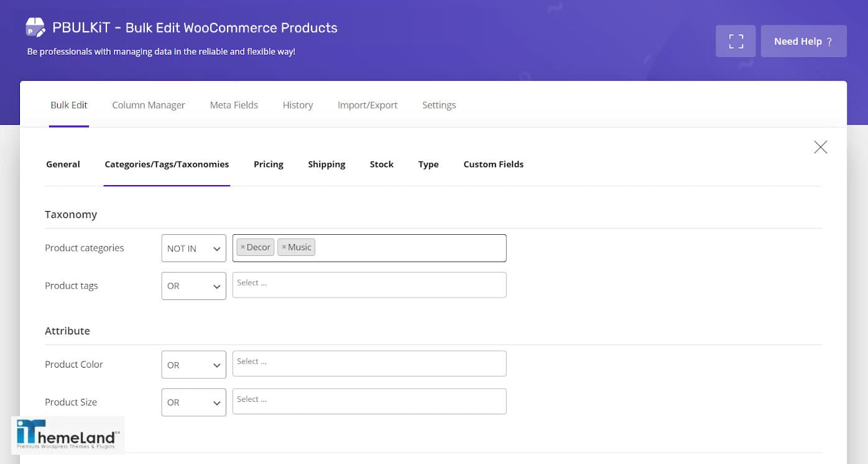Select the Pricing filter tab

[269, 165]
